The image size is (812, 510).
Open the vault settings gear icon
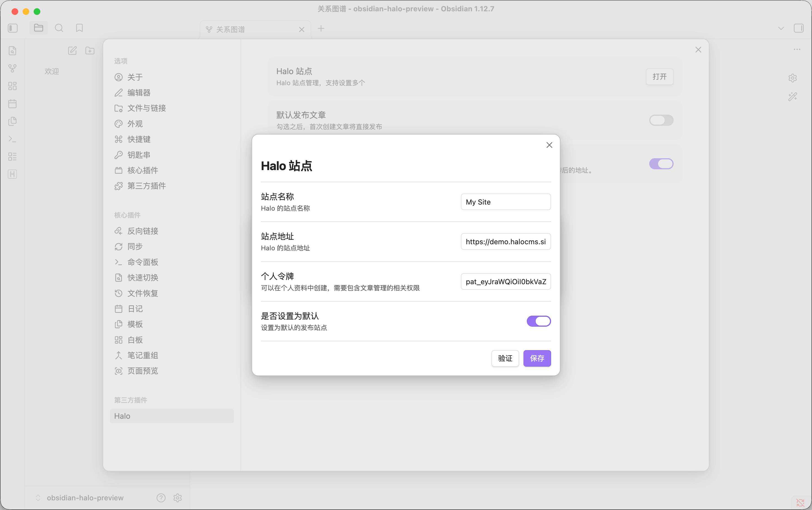178,498
